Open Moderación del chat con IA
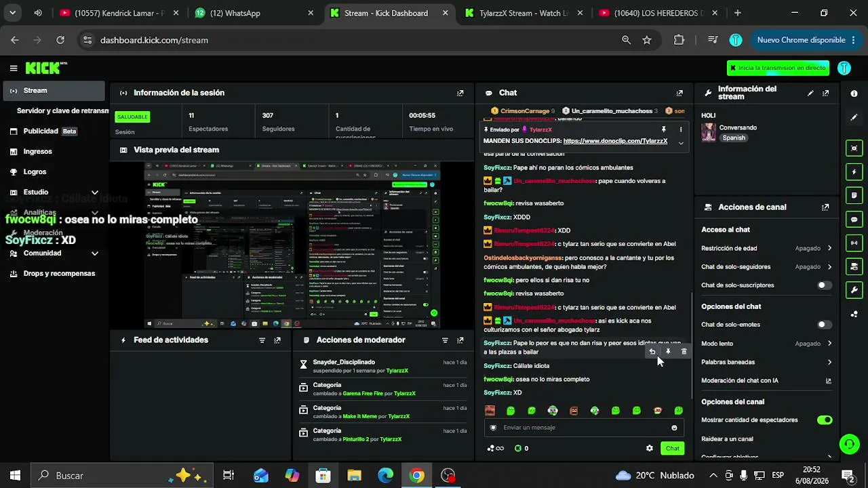The width and height of the screenshot is (868, 488). 766,381
